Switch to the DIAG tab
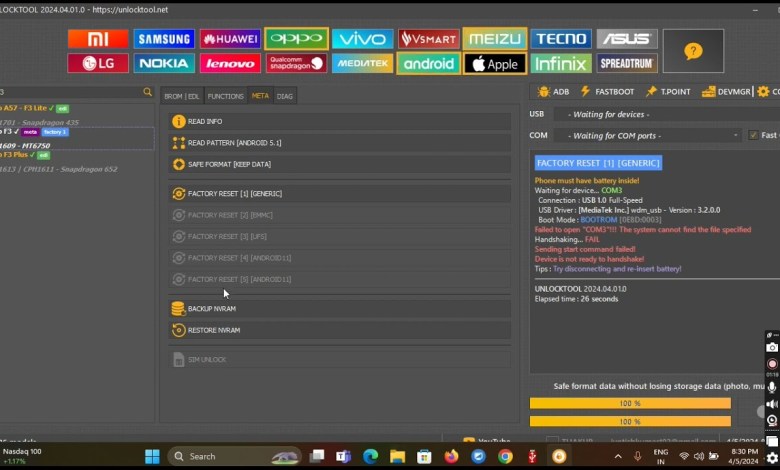Viewport: 780px width, 470px height. click(285, 96)
